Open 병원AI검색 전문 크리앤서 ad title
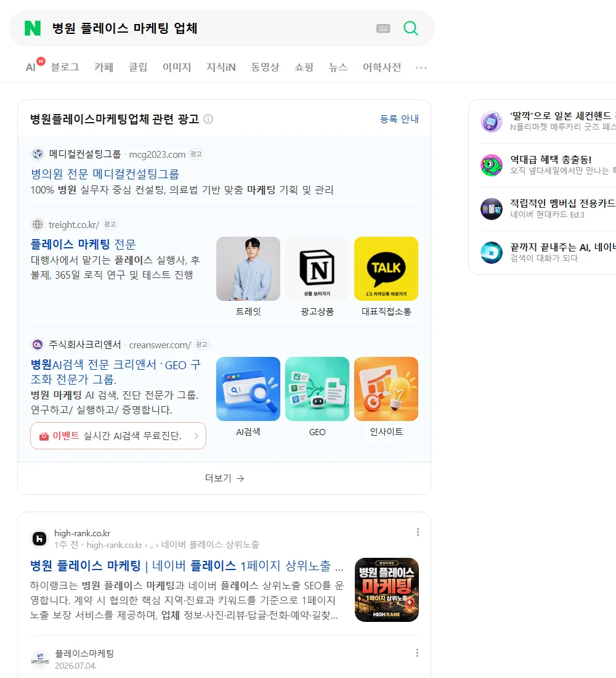This screenshot has width=616, height=678. (116, 372)
